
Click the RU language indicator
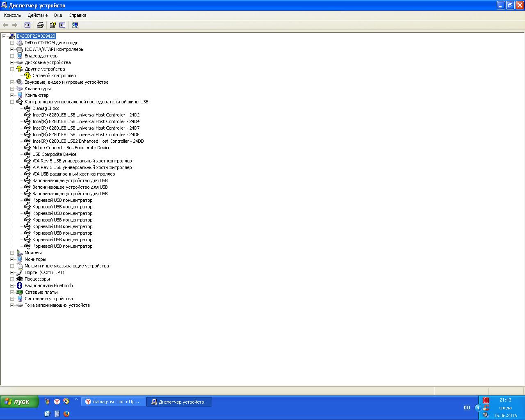coord(467,408)
